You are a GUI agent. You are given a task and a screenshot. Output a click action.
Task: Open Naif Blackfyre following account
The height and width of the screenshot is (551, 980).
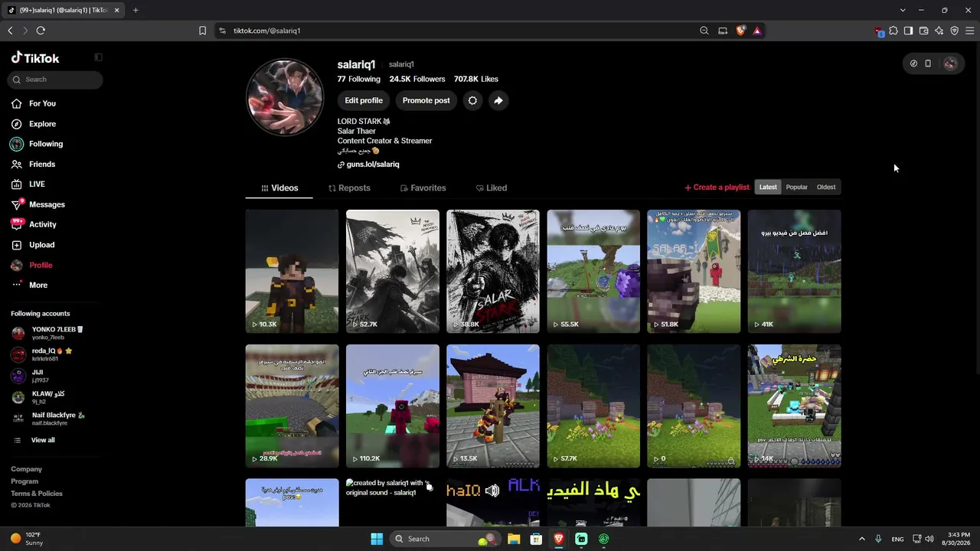tap(48, 419)
